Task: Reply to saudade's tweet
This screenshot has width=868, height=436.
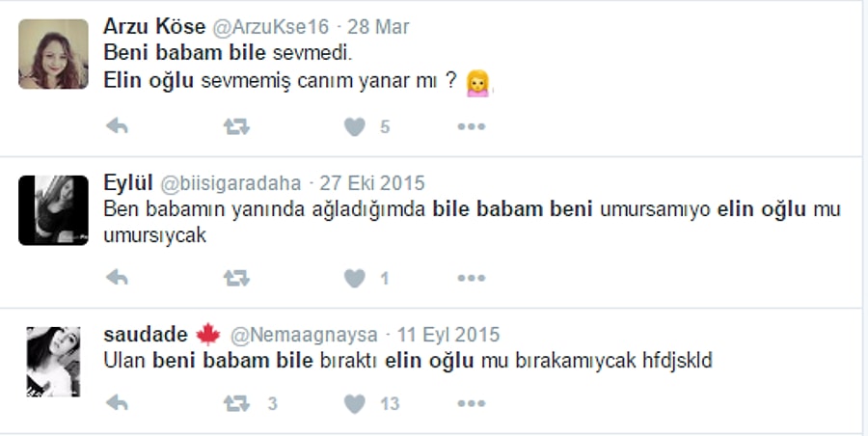Action: click(x=117, y=403)
